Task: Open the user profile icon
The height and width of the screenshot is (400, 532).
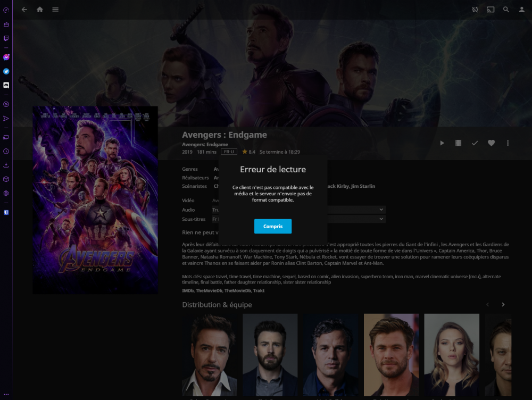Action: [521, 10]
